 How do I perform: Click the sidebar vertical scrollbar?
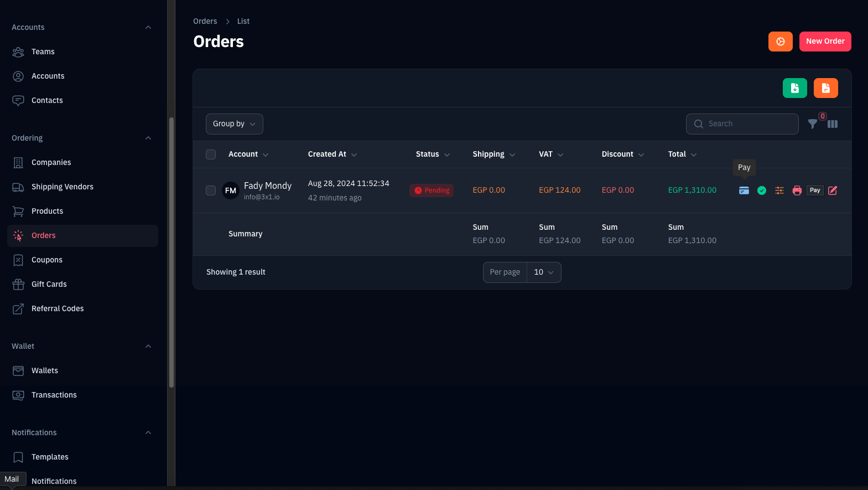171,252
